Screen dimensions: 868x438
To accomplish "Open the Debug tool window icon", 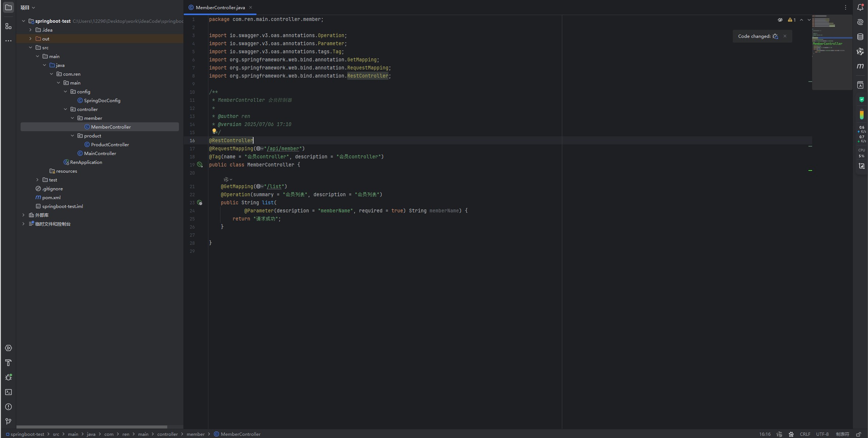I will click(x=8, y=377).
